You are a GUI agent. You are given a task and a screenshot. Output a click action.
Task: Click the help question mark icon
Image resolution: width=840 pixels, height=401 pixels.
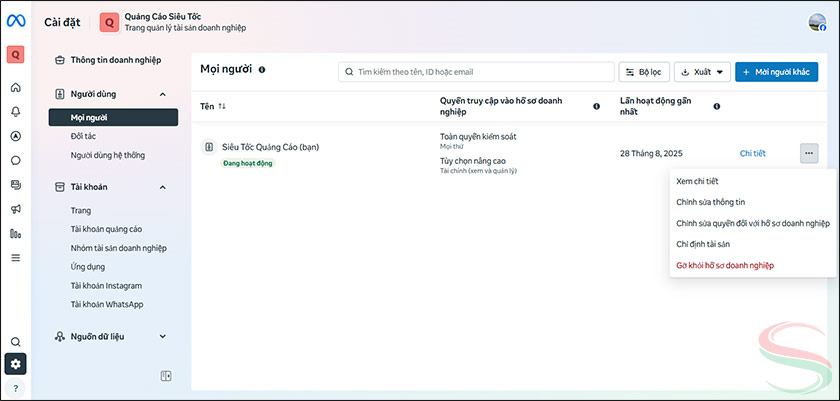pos(15,387)
